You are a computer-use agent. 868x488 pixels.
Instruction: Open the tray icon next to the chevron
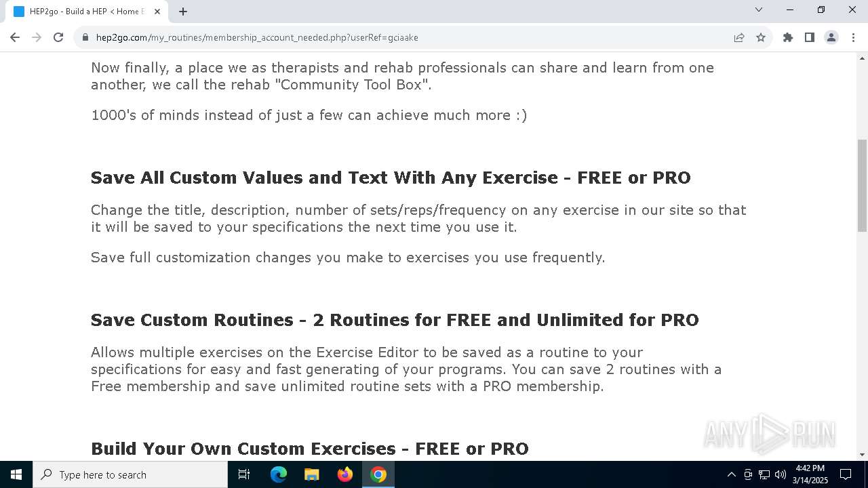pyautogui.click(x=748, y=474)
